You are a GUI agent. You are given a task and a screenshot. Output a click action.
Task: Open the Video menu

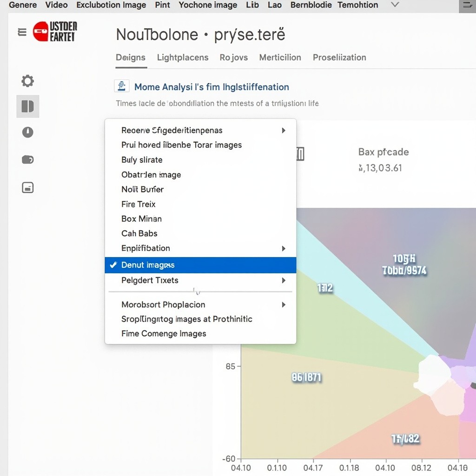(56, 5)
